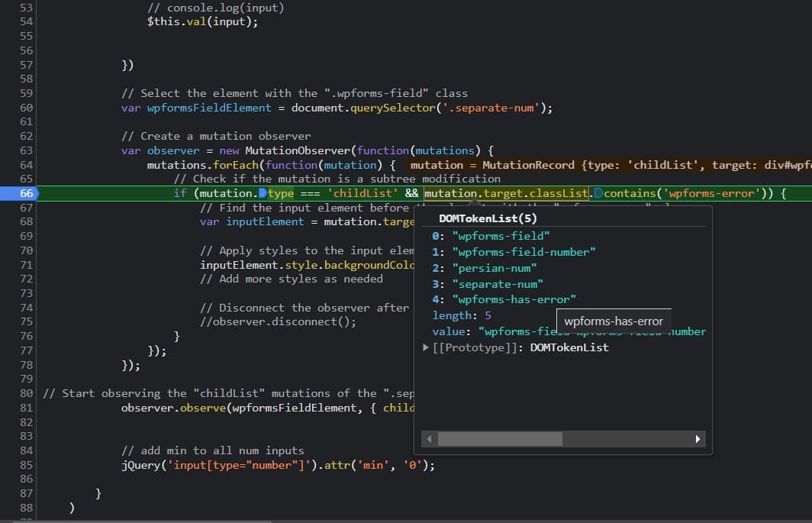
Task: Click '//observer.disconnect();' comment on line 75
Action: click(278, 322)
